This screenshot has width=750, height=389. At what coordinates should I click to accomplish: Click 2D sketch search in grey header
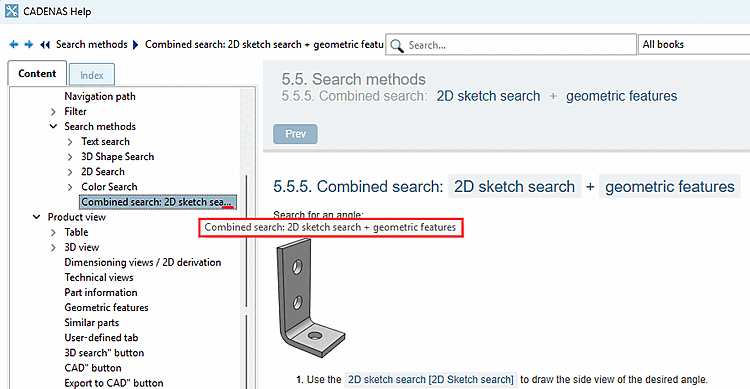point(488,96)
